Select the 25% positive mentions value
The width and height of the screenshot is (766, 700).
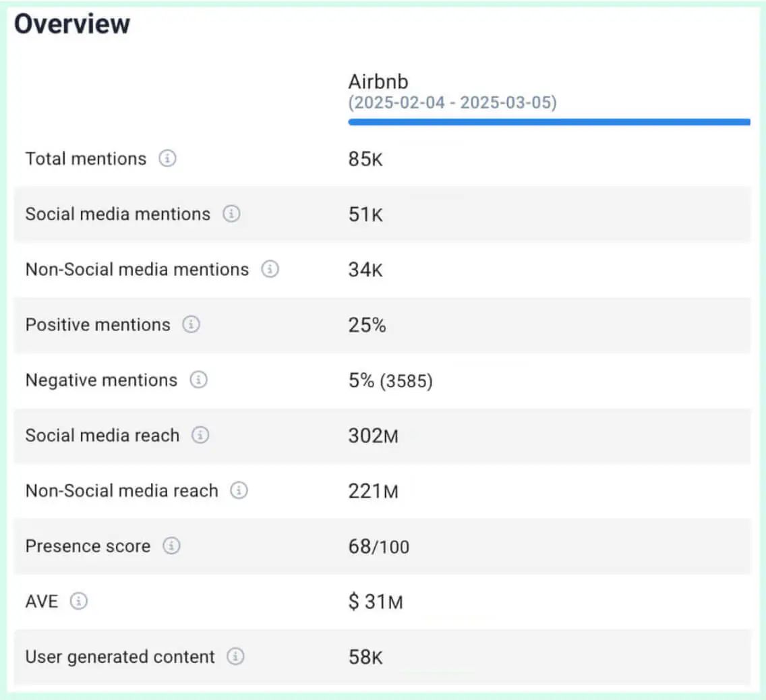pos(367,325)
